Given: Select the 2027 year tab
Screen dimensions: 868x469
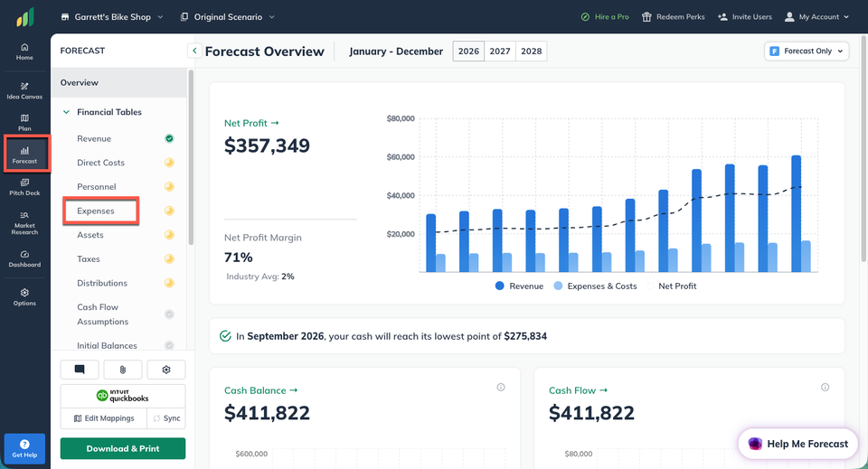Looking at the screenshot, I should (500, 51).
